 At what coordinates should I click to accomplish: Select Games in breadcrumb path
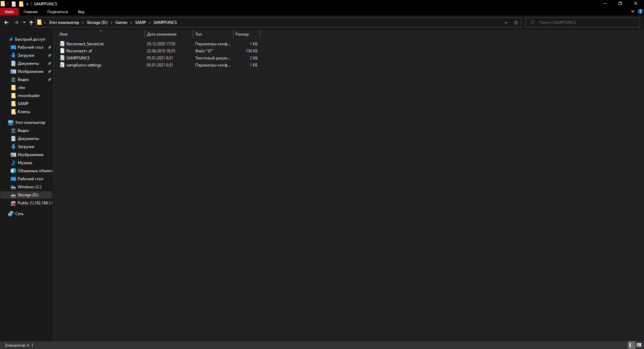click(121, 22)
